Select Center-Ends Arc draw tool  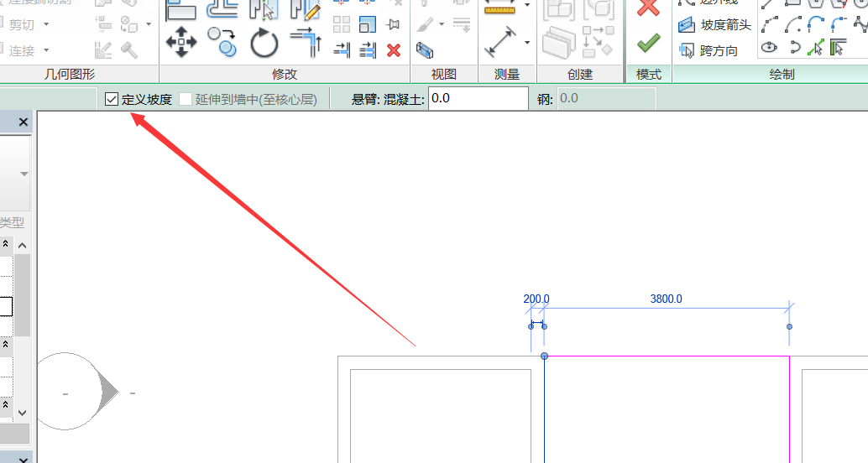coord(792,24)
